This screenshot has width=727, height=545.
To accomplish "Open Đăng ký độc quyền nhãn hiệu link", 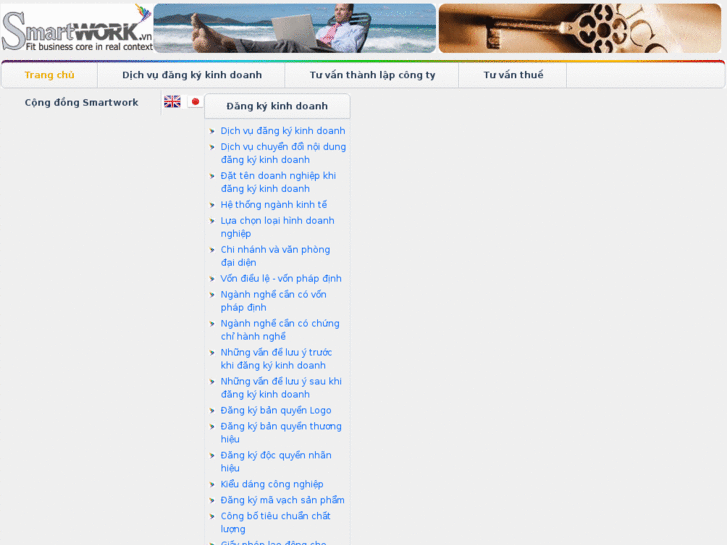I will (x=276, y=462).
